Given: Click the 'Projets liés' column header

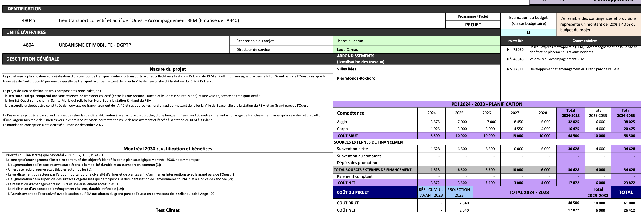Looking at the screenshot, I should (515, 41).
